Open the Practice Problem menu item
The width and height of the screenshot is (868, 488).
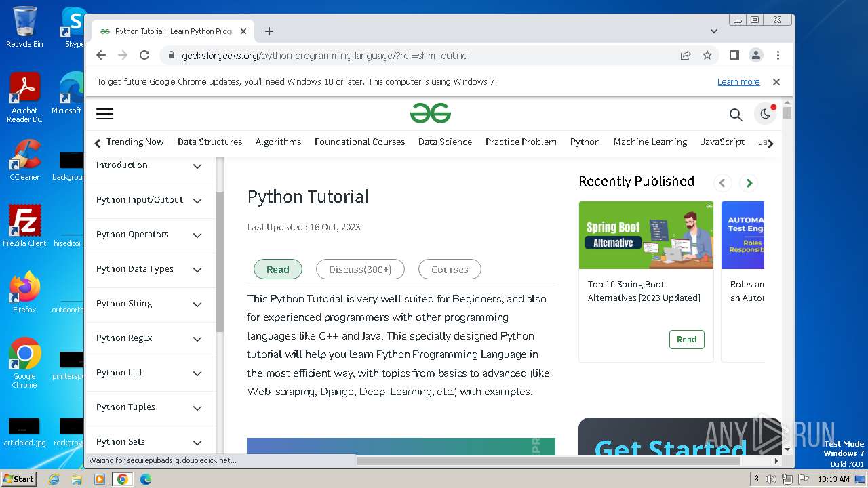(521, 142)
